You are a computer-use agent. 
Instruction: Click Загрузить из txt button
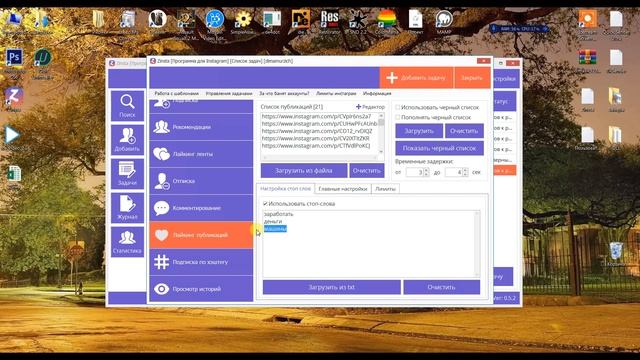tap(331, 287)
